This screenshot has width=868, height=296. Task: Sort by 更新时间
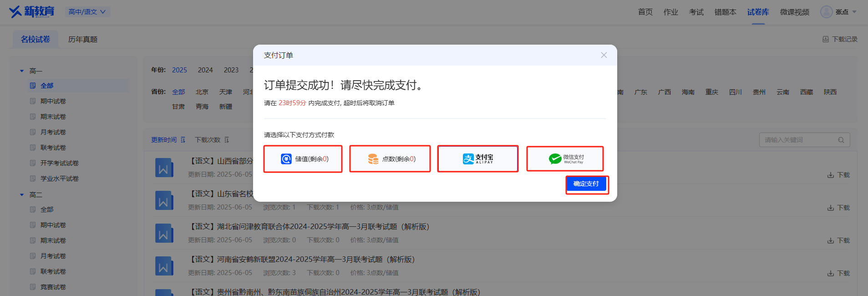click(x=168, y=140)
